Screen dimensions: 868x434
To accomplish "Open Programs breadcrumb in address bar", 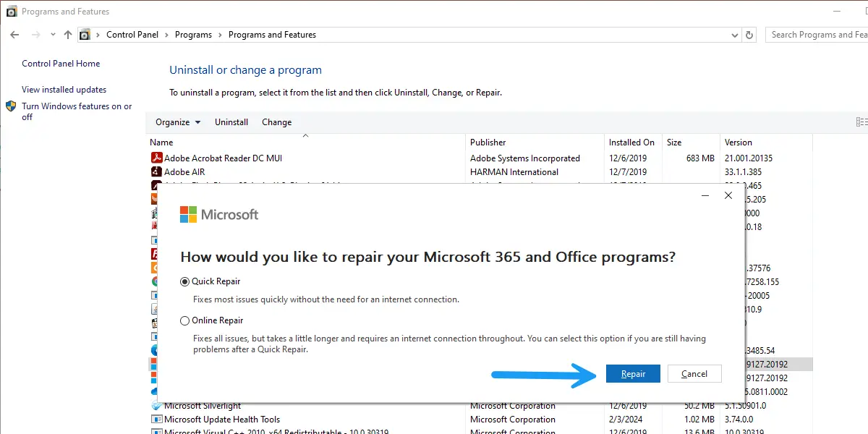I will 193,35.
